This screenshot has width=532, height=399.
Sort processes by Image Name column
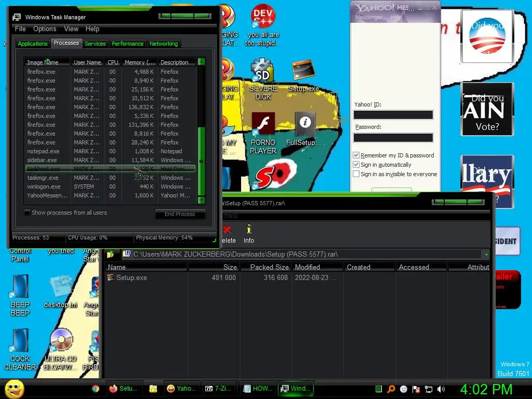pyautogui.click(x=47, y=62)
